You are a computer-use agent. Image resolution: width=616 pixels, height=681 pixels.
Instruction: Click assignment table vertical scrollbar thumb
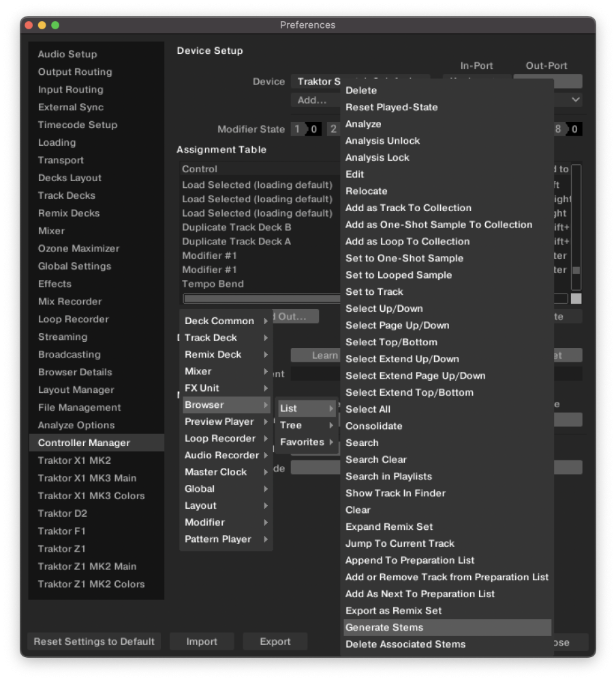pos(576,270)
